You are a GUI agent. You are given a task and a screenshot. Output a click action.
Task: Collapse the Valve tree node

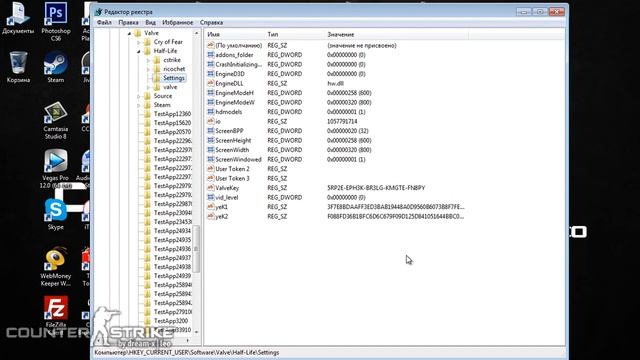point(129,33)
